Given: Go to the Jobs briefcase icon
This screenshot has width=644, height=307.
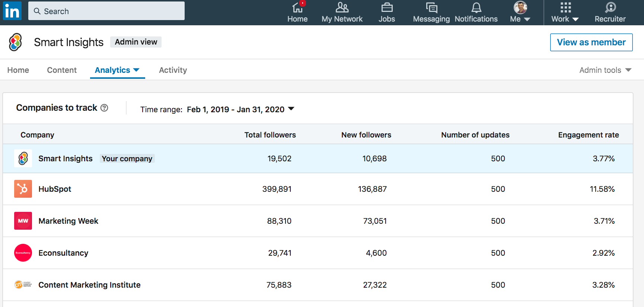Looking at the screenshot, I should click(x=387, y=7).
